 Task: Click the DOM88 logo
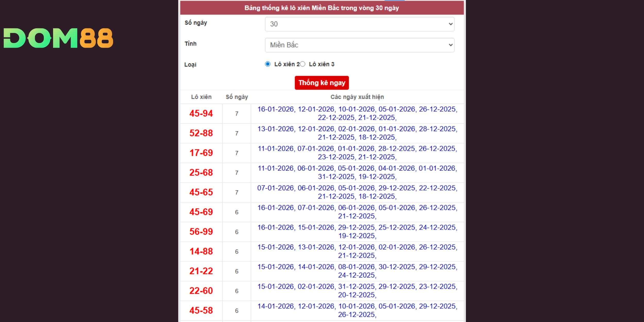point(58,38)
